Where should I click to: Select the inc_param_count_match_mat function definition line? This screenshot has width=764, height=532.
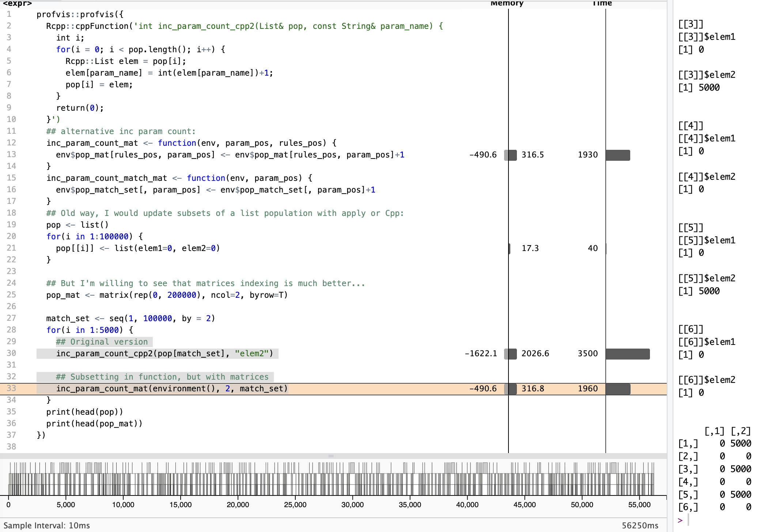coord(179,178)
